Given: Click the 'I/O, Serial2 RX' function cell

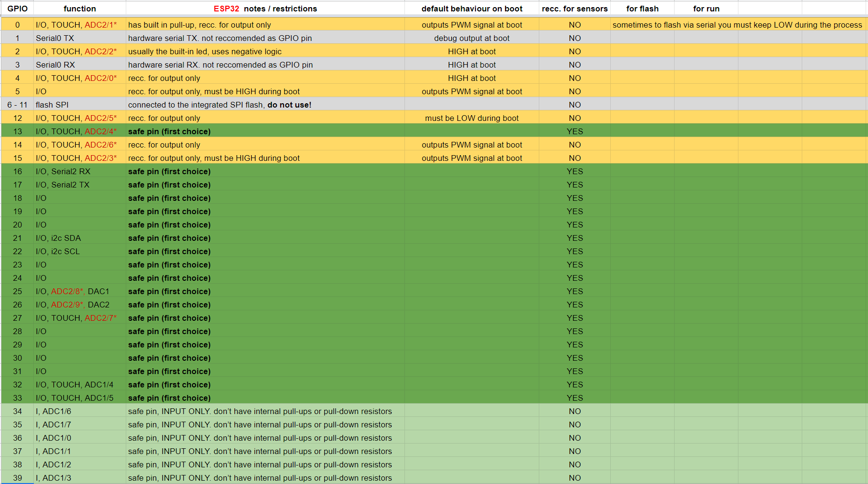Looking at the screenshot, I should point(80,171).
